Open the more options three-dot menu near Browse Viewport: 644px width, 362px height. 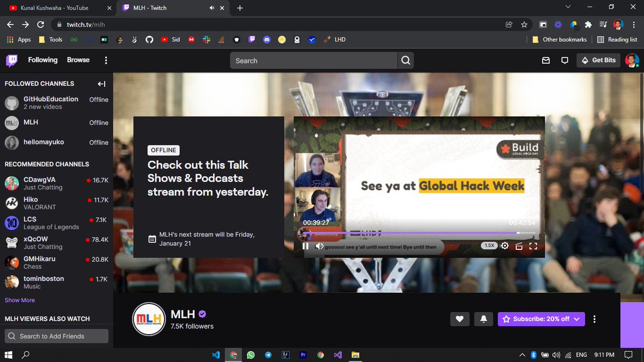point(106,61)
